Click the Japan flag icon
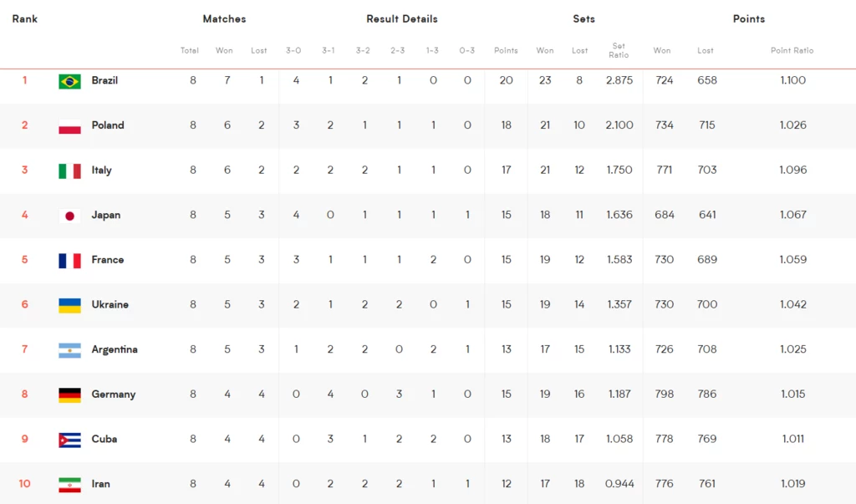Screen dimensions: 856x504 [70, 216]
